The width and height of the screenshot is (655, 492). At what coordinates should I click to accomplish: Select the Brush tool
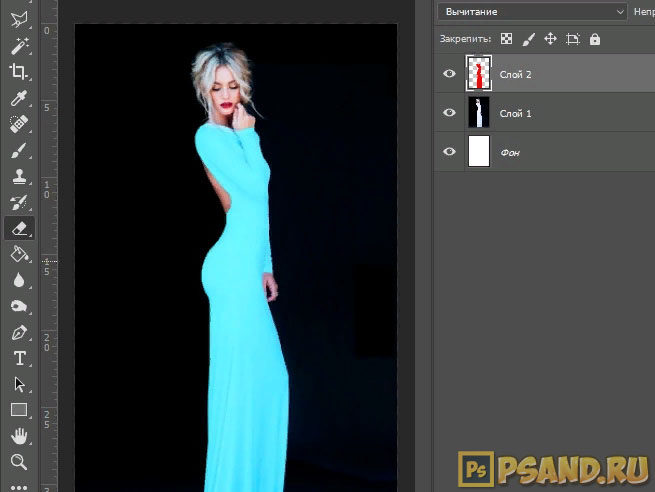(x=19, y=150)
